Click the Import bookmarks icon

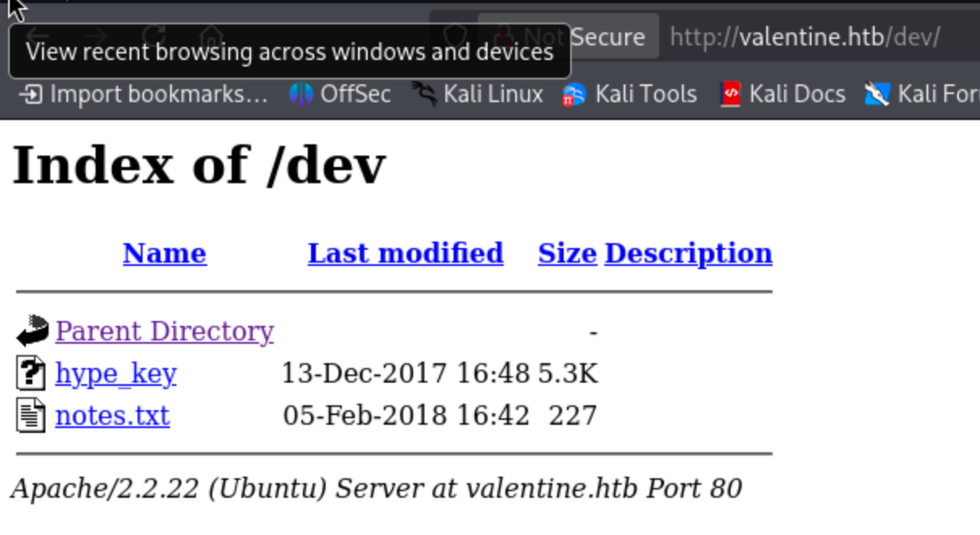click(30, 95)
